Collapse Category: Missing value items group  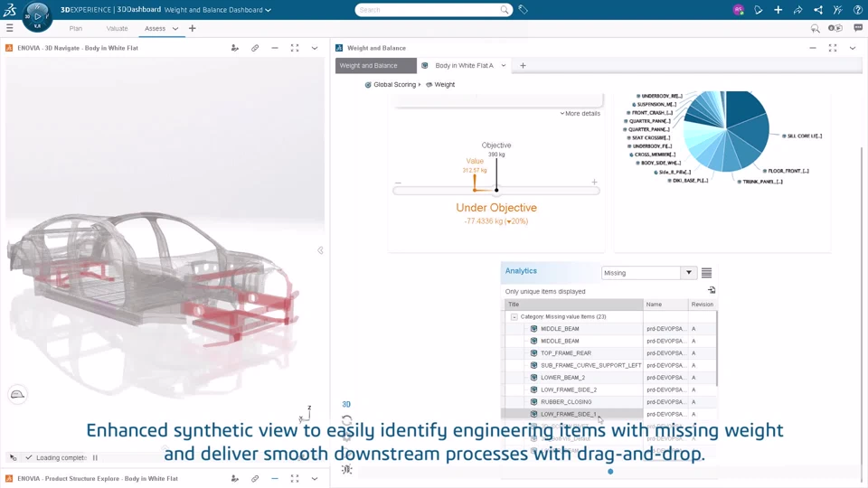click(x=514, y=317)
